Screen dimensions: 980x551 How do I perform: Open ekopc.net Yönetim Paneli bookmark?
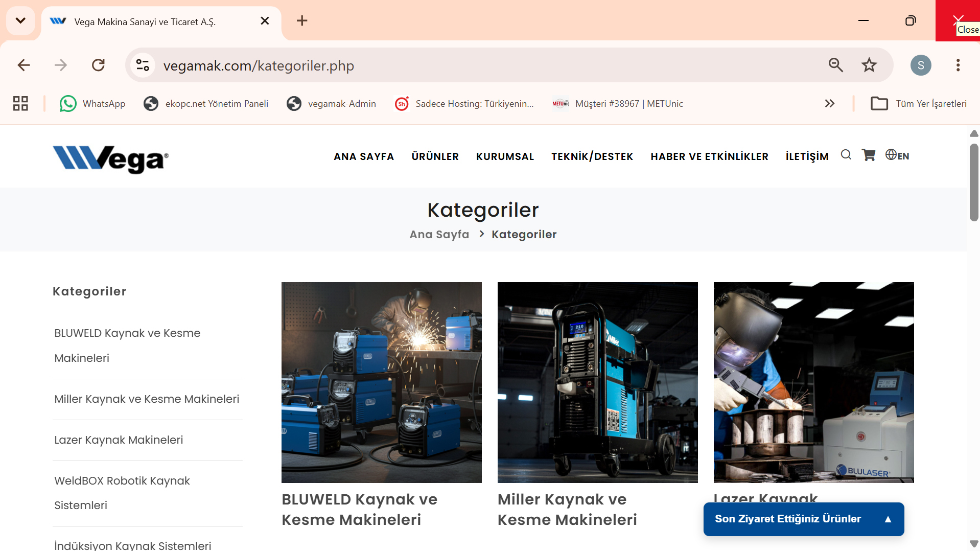pyautogui.click(x=206, y=104)
